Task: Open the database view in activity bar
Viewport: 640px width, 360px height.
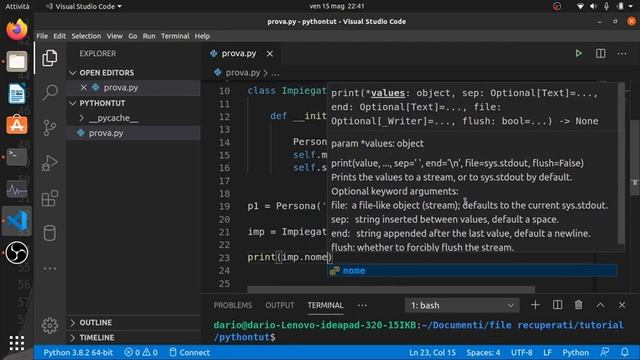Action: (x=50, y=233)
